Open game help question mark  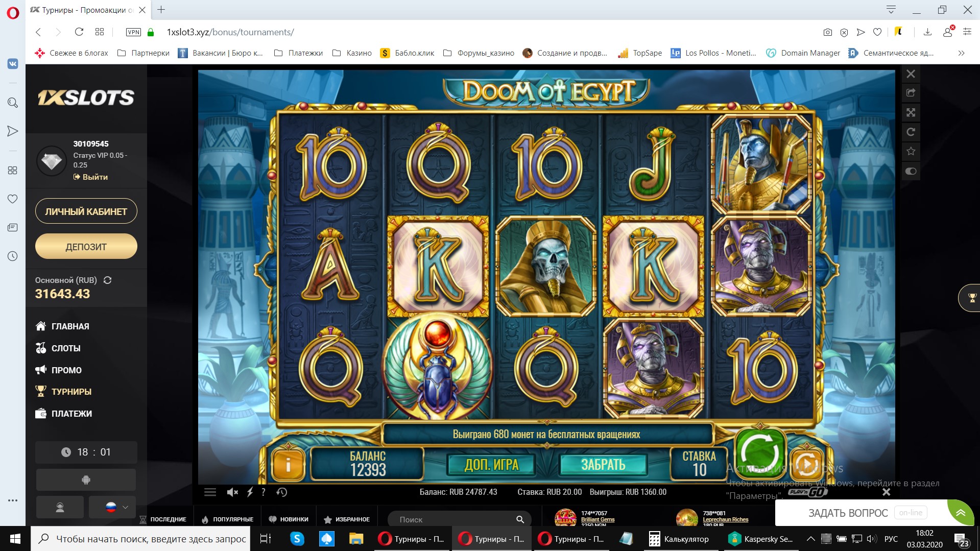263,492
